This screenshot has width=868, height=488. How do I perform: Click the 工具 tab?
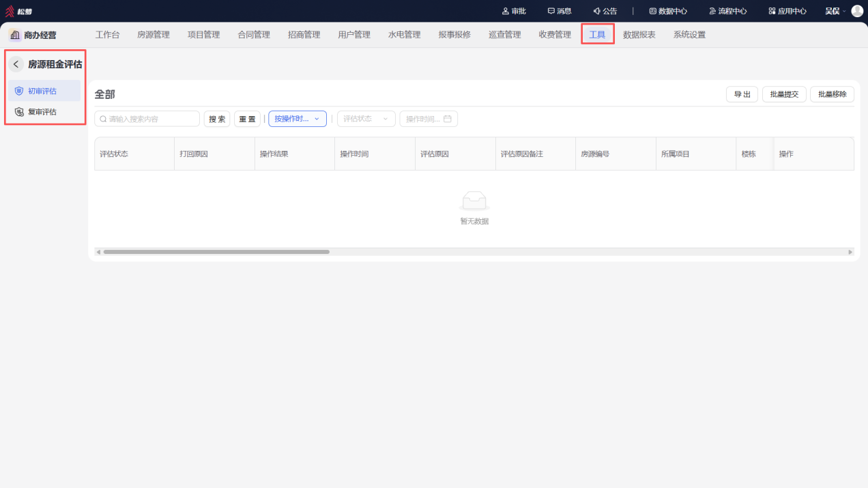[598, 35]
